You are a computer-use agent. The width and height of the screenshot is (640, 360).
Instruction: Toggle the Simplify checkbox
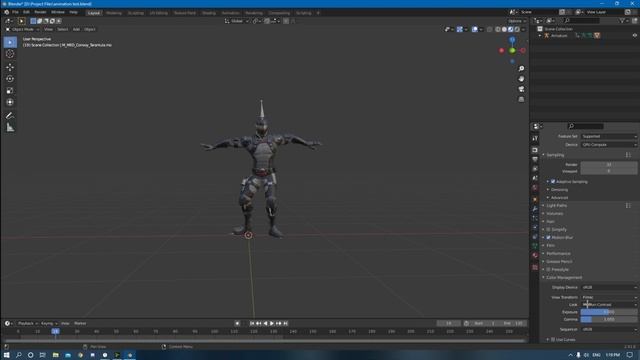[549, 229]
